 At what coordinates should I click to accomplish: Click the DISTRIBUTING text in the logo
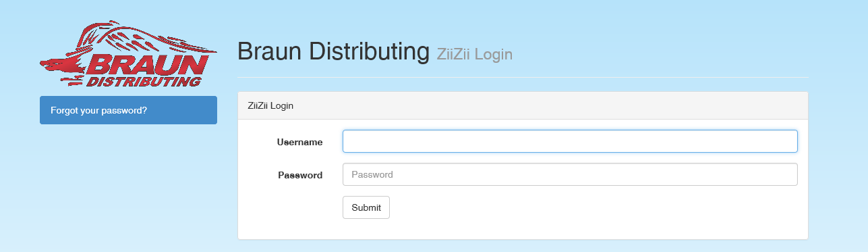(145, 82)
